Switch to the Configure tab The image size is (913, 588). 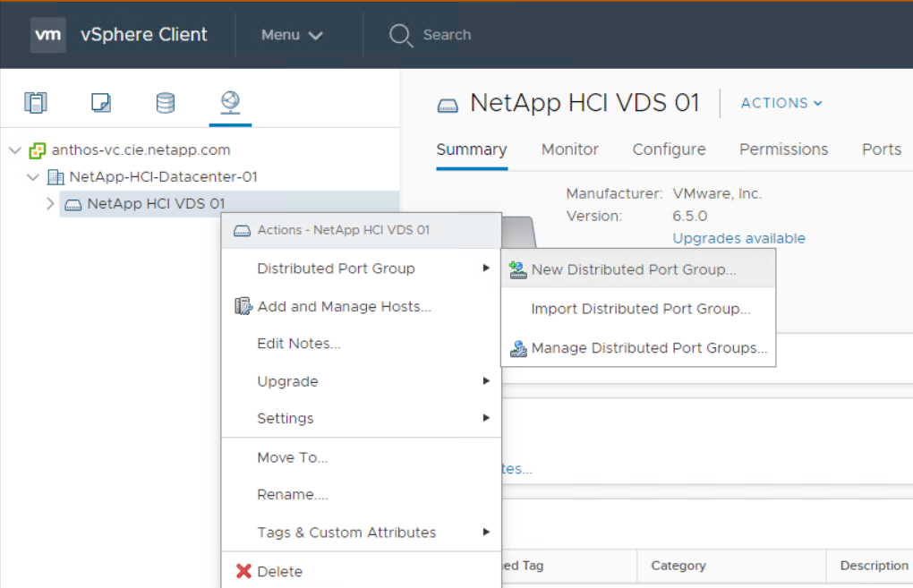[x=669, y=149]
